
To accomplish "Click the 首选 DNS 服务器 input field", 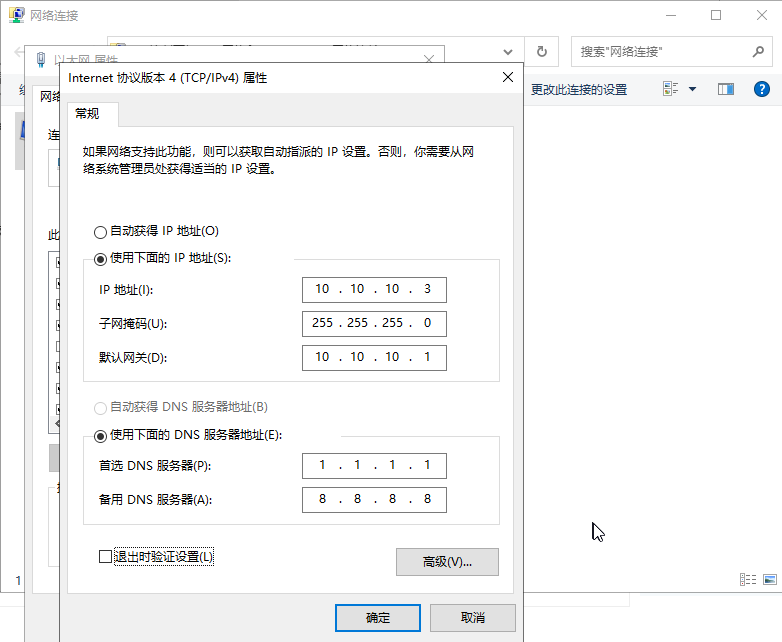I will [373, 466].
